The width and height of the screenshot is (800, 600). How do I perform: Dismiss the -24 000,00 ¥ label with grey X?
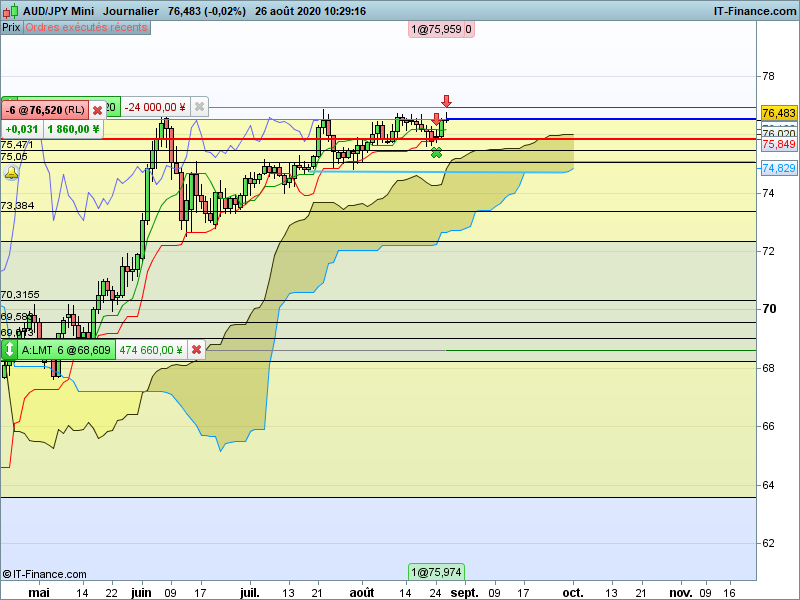[199, 107]
